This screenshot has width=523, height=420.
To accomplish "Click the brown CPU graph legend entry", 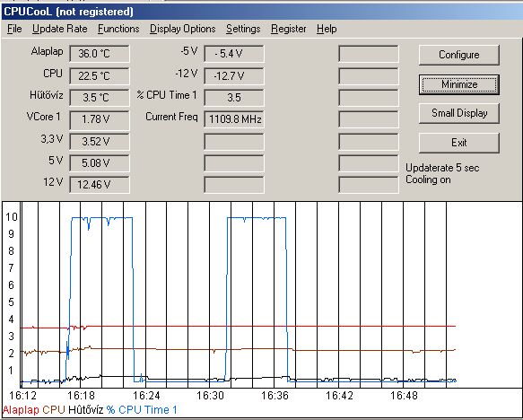I will coord(54,410).
